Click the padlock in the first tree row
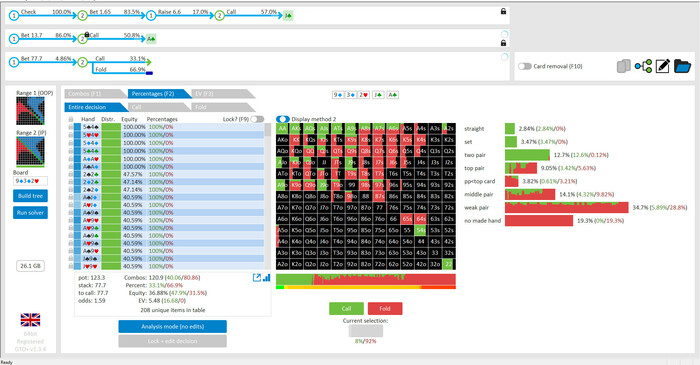This screenshot has width=700, height=365. (x=503, y=12)
